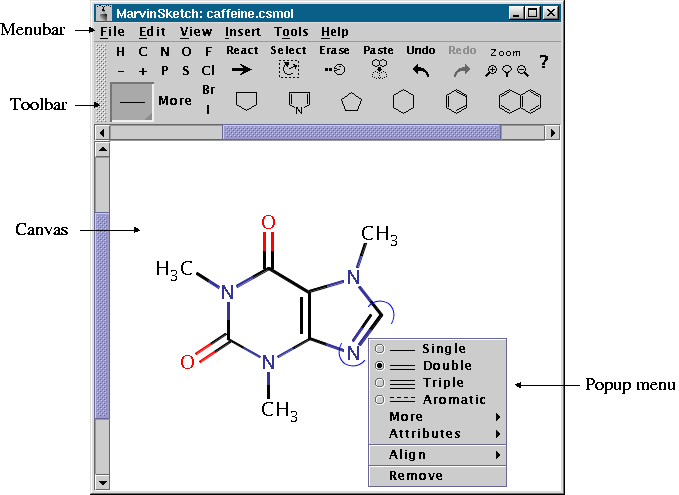
Task: Click the Paste icon
Action: point(378,69)
